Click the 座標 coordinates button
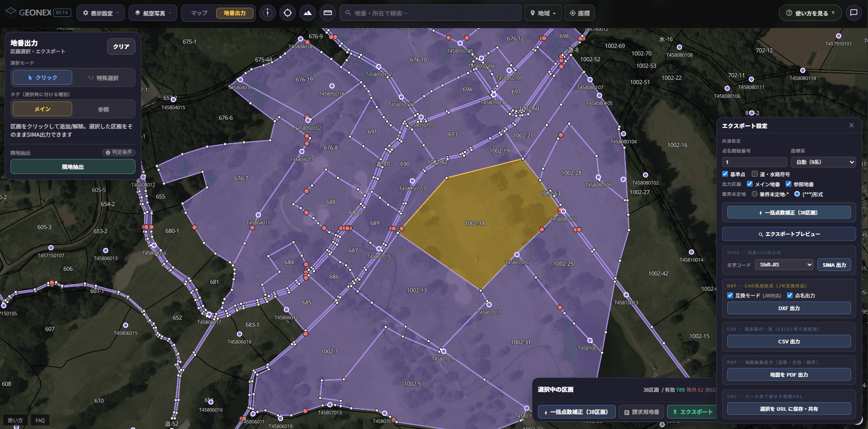This screenshot has width=868, height=429. pyautogui.click(x=580, y=13)
